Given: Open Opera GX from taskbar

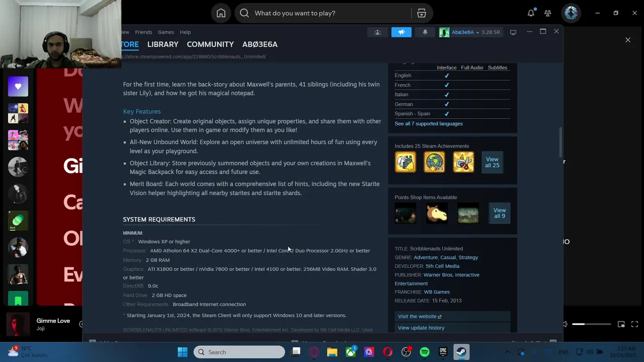Looking at the screenshot, I should 314,352.
